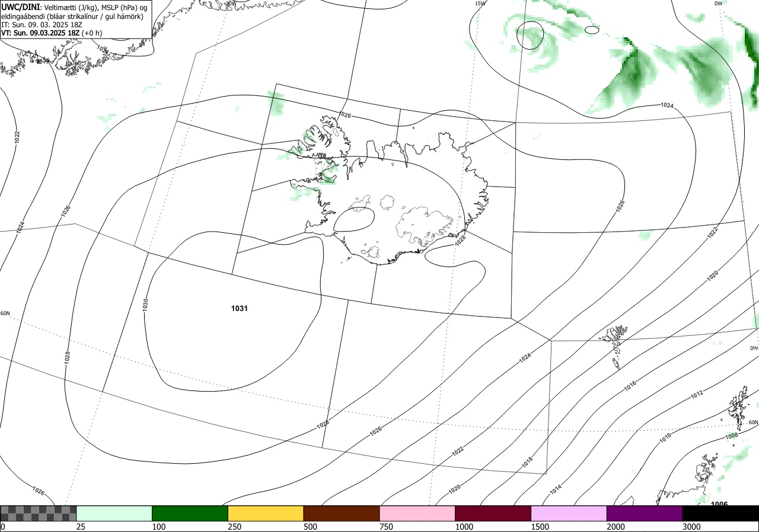Click the 'eldingaábendi (bláar strikalínur / gul hámörk)' line

(72, 17)
